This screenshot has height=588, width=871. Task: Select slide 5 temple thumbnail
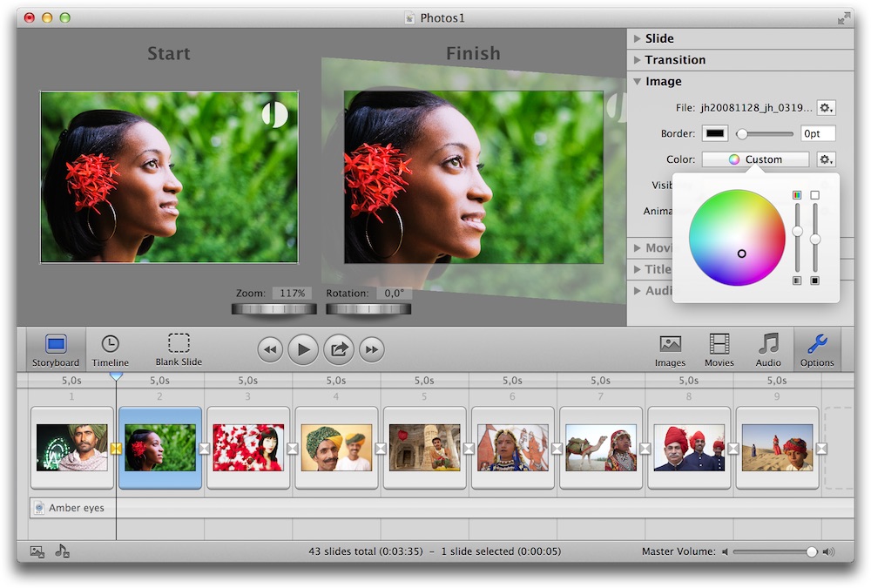(424, 448)
